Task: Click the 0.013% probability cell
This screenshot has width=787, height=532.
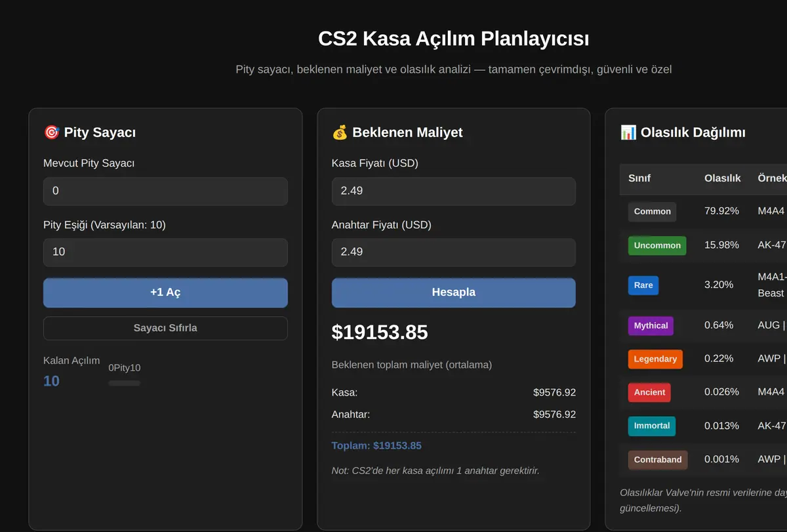Action: 721,426
